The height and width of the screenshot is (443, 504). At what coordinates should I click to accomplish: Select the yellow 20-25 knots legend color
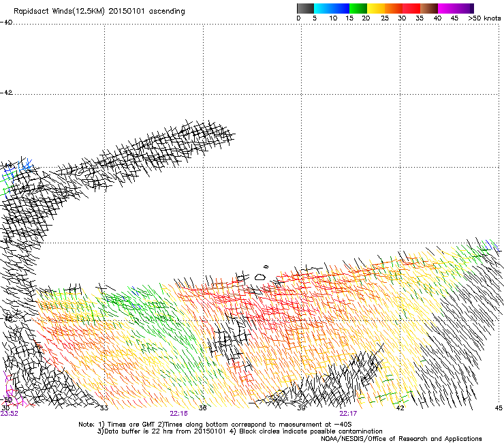pyautogui.click(x=376, y=8)
